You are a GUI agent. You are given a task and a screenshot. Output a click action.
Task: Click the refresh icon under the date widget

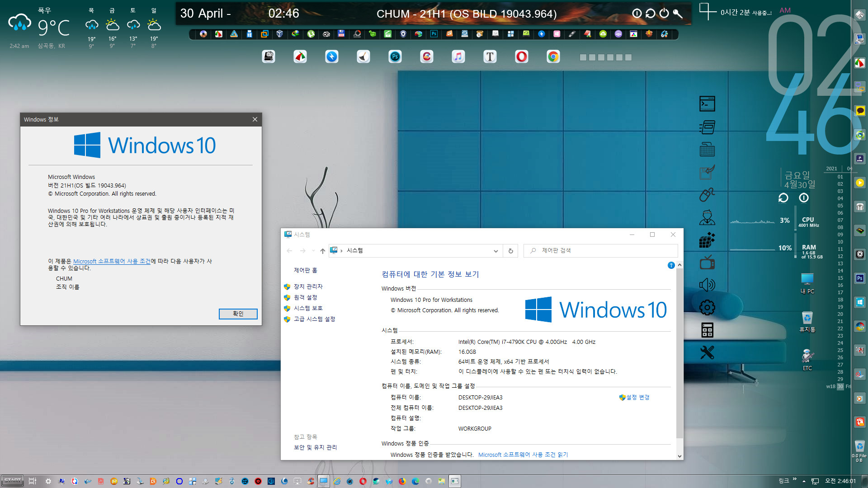[783, 198]
